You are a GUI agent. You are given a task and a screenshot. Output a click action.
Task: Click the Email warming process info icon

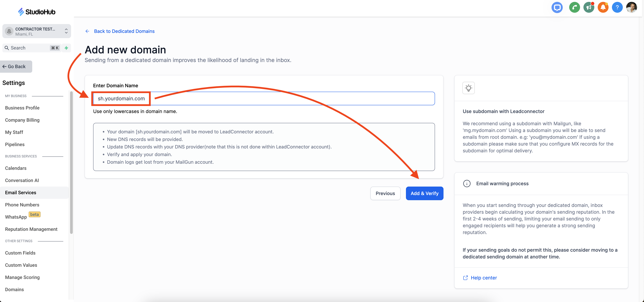pyautogui.click(x=467, y=184)
